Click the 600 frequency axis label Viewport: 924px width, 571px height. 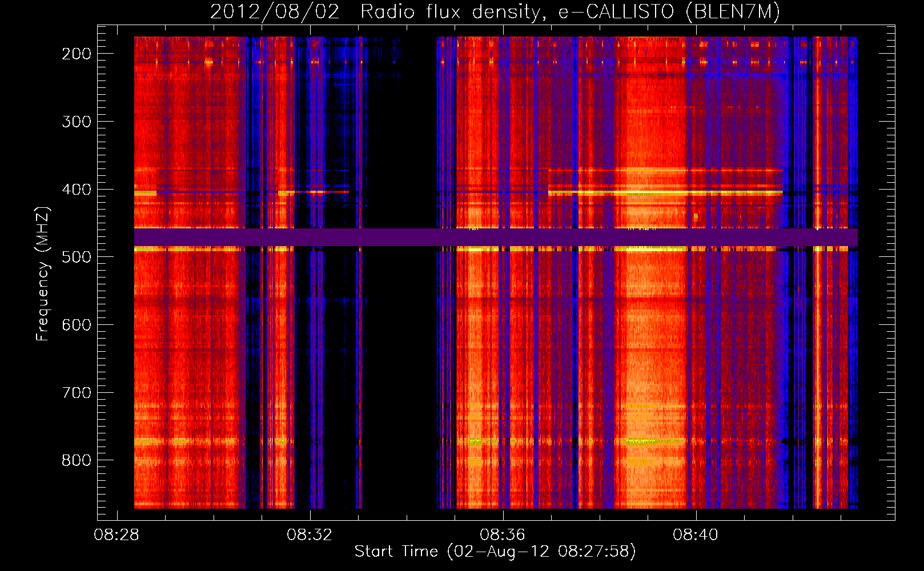click(x=77, y=325)
